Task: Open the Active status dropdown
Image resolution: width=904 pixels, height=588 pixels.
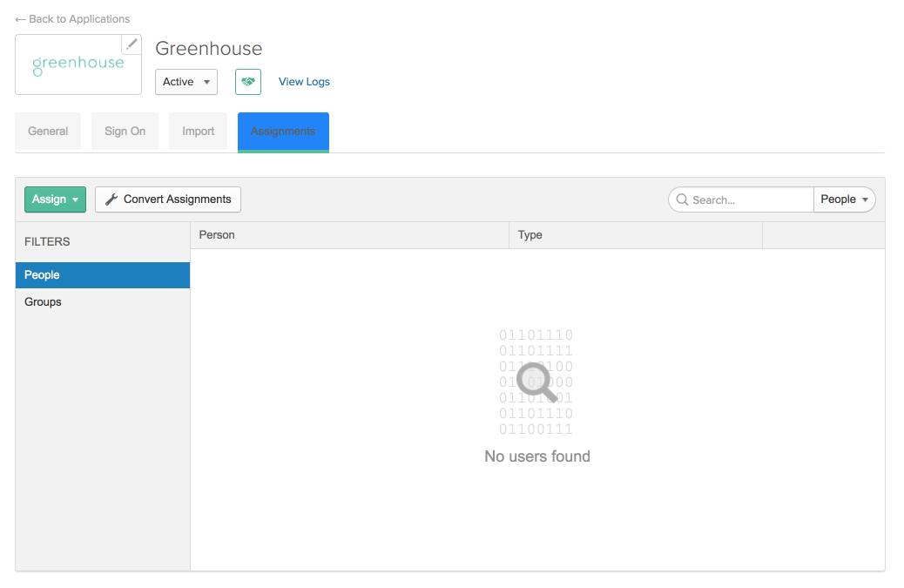Action: click(186, 82)
